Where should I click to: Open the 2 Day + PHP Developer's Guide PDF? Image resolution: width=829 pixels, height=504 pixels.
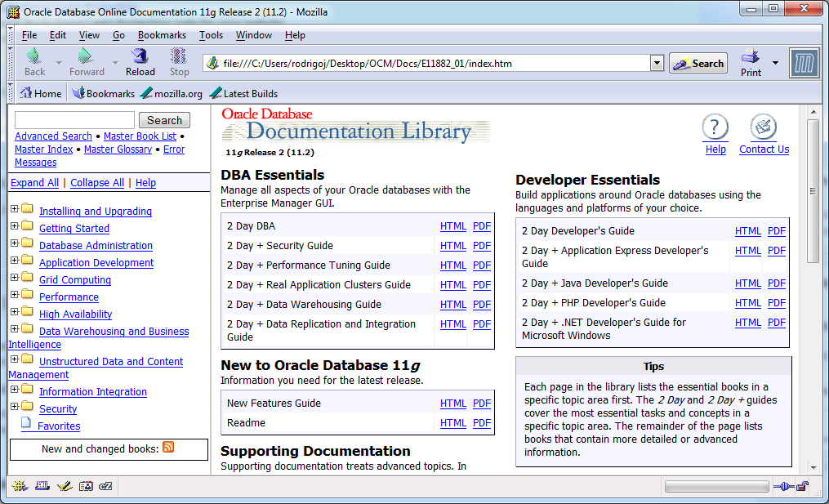(776, 303)
